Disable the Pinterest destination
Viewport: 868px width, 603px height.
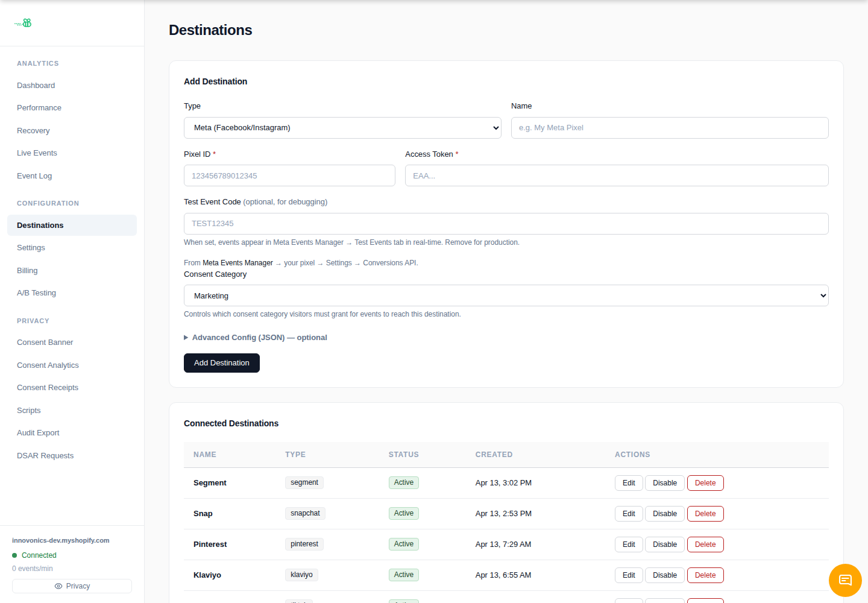[x=665, y=545]
